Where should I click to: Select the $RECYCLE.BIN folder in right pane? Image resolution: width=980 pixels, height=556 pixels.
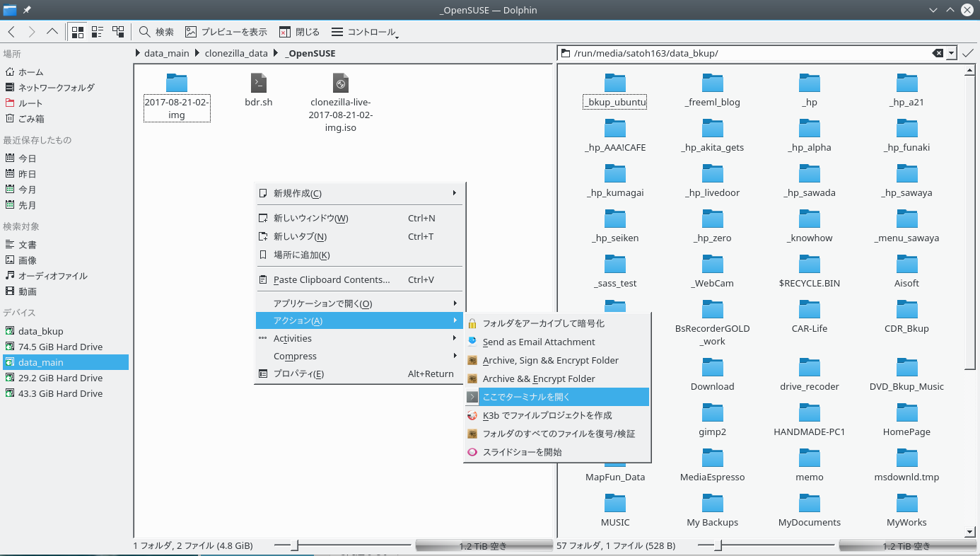(810, 272)
